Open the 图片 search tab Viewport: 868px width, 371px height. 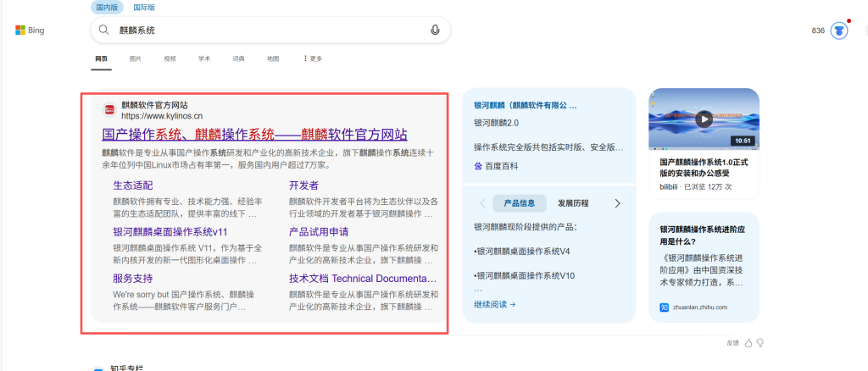coord(136,58)
